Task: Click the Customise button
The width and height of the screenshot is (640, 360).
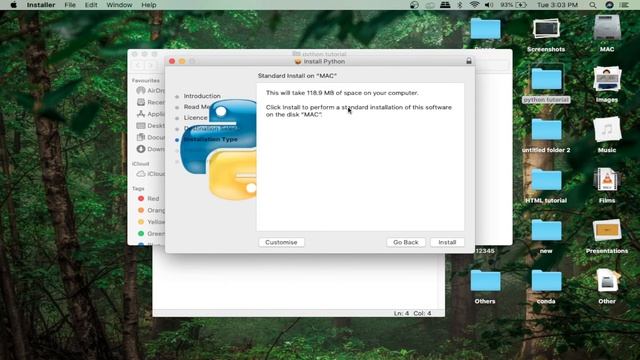Action: pos(281,242)
